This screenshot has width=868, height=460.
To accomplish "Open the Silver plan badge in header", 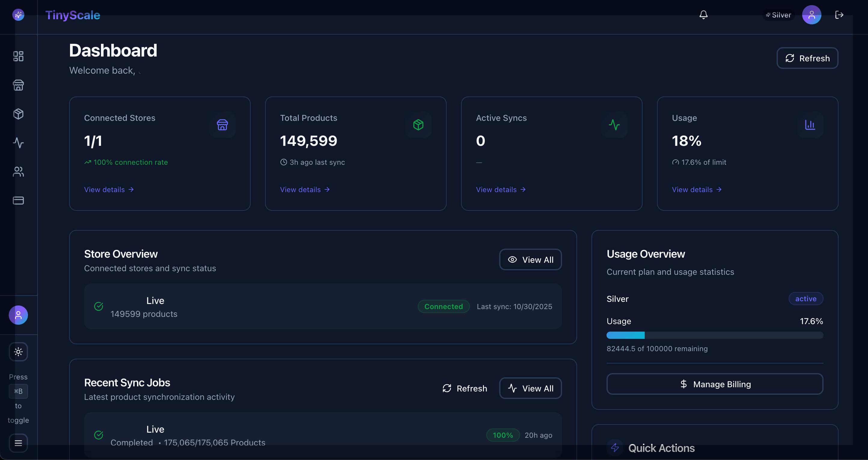I will click(778, 15).
